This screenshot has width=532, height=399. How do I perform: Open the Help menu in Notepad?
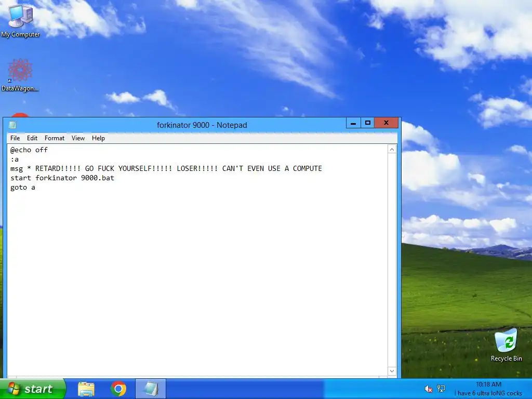(x=98, y=138)
